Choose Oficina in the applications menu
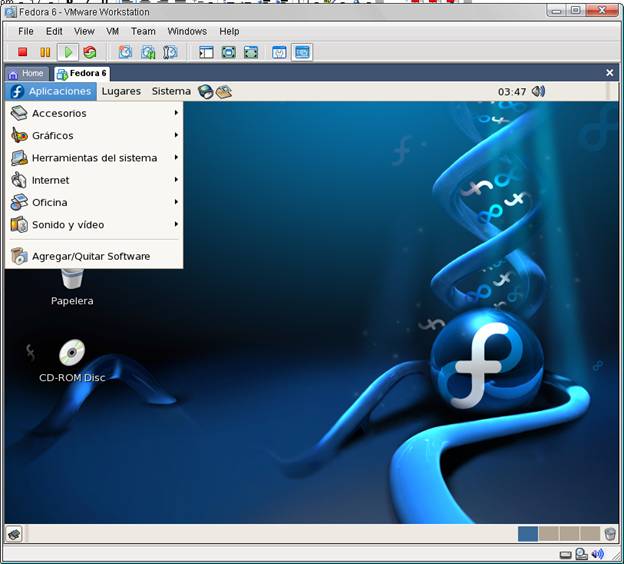This screenshot has height=564, width=624. point(94,202)
